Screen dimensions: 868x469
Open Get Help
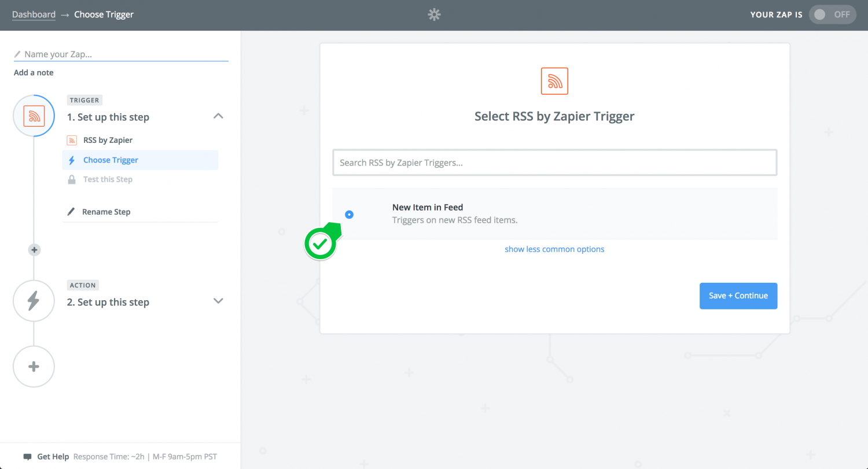pos(53,457)
